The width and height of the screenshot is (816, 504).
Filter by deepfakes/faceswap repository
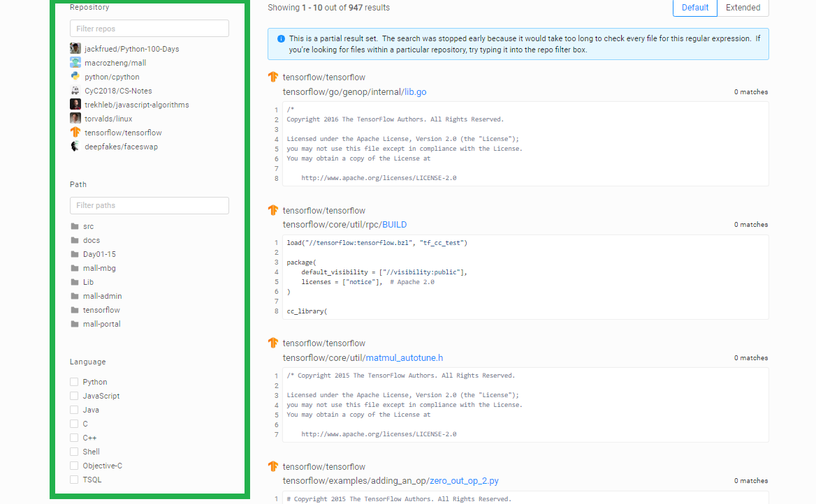tap(122, 147)
